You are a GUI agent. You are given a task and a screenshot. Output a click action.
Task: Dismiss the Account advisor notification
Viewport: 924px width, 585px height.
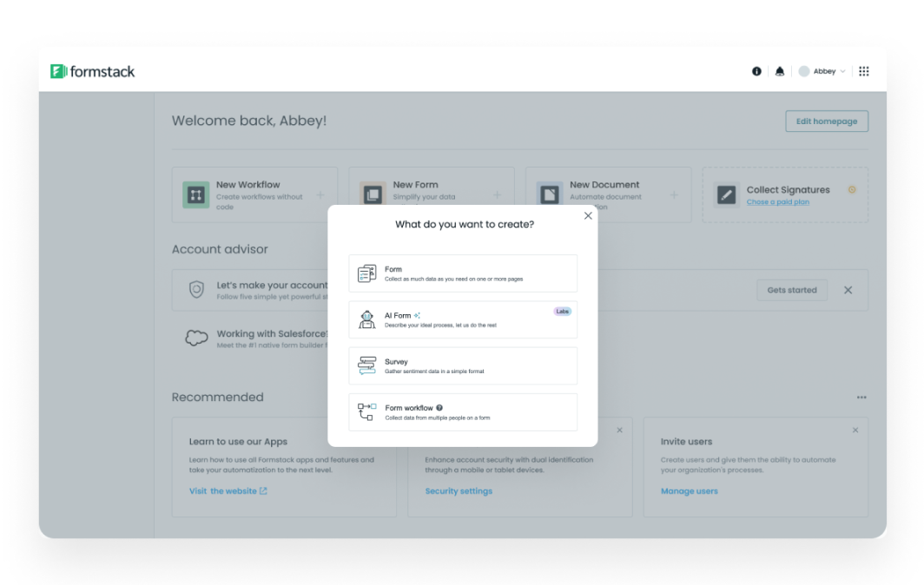coord(848,289)
